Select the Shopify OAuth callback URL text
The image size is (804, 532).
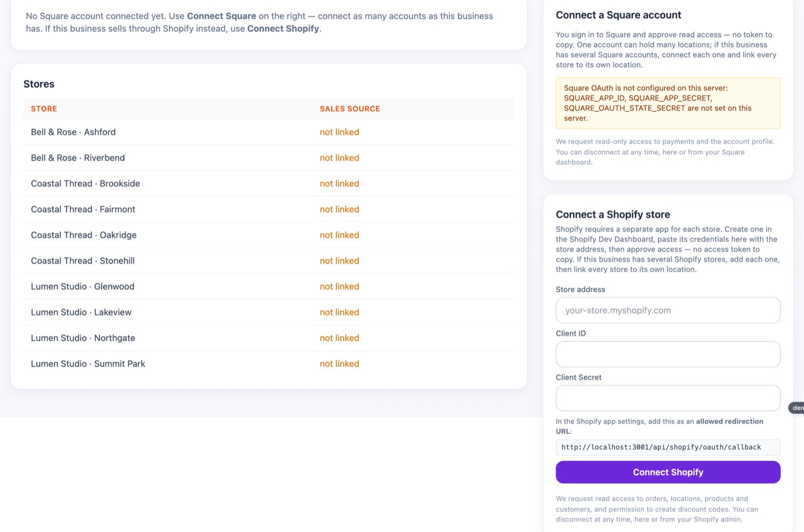661,447
